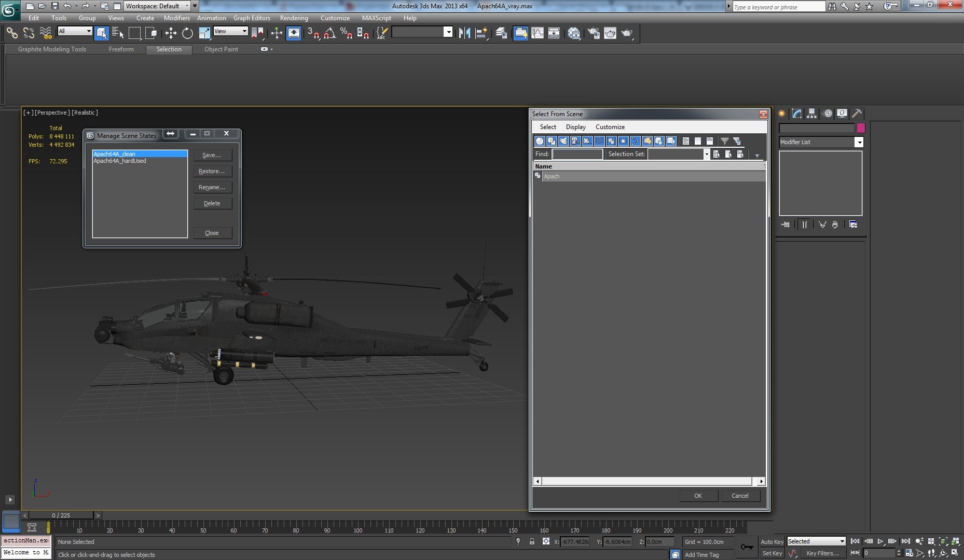The height and width of the screenshot is (560, 964).
Task: Toggle Window/Crossing selection mode
Action: (151, 33)
